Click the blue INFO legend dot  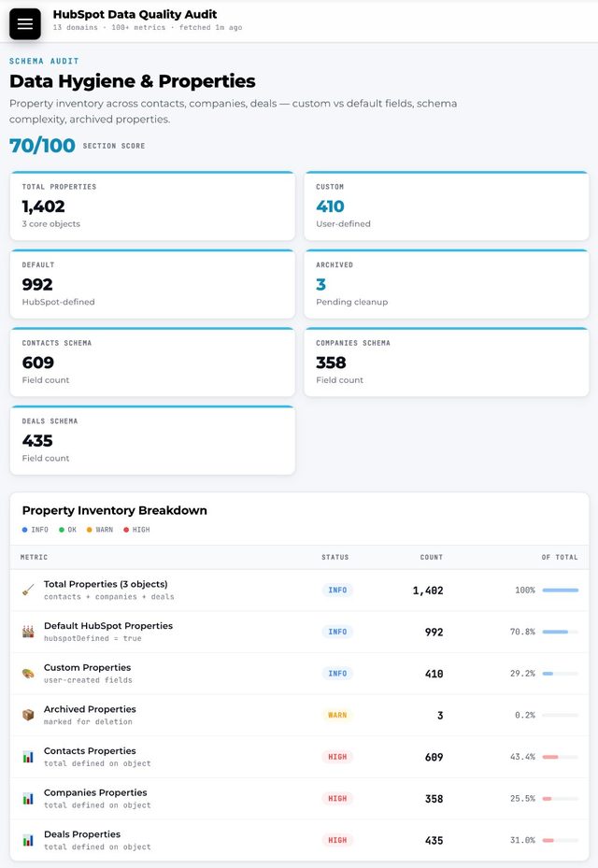(x=24, y=530)
